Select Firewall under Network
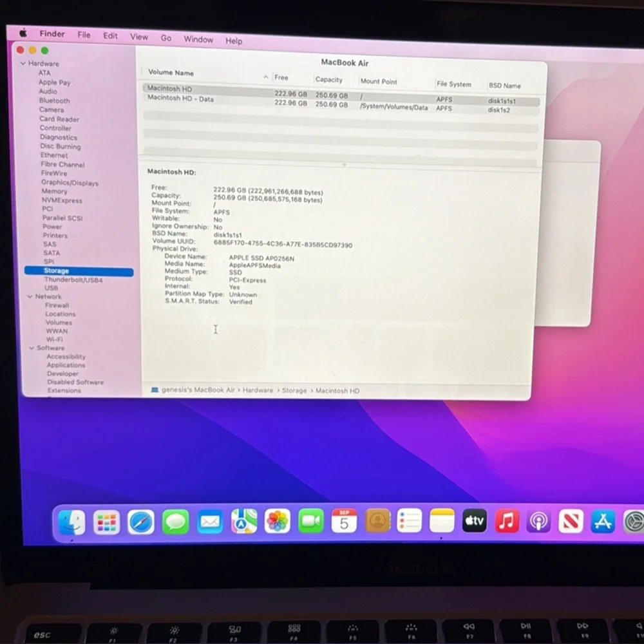The width and height of the screenshot is (644, 644). [x=57, y=305]
